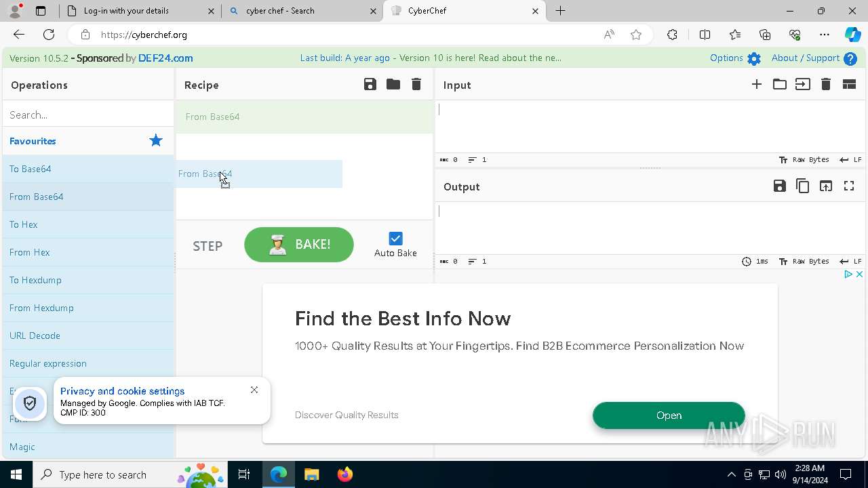Refresh the browser page
Screen dimensions: 868x488
pos(49,35)
